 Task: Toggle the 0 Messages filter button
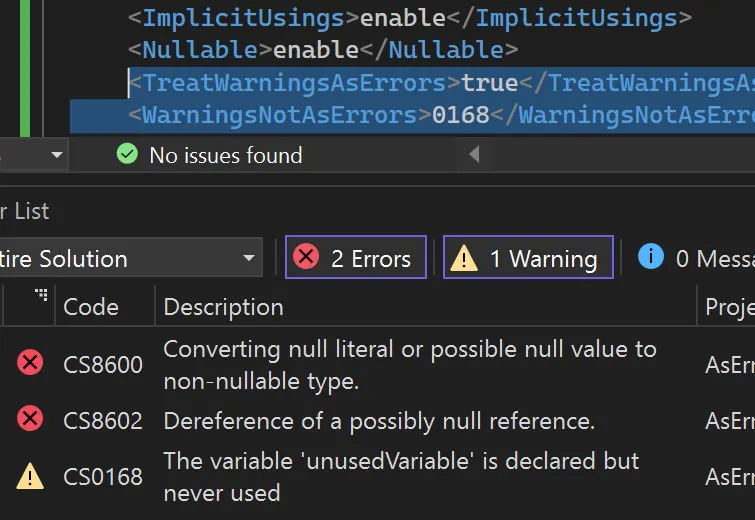tap(695, 257)
